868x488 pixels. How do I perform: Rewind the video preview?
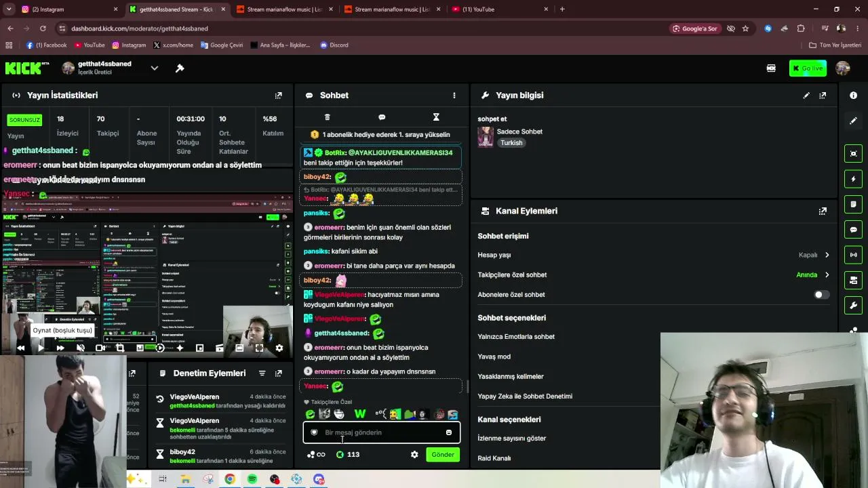[21, 348]
